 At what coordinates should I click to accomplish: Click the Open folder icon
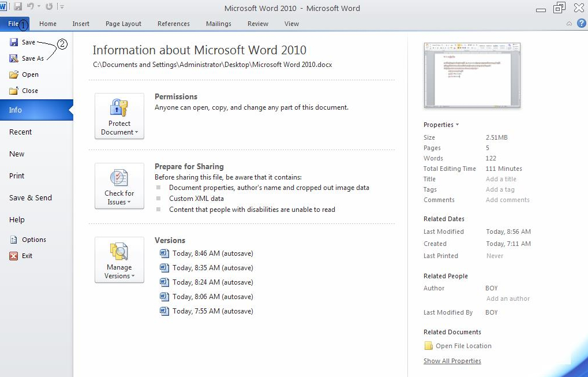click(14, 74)
